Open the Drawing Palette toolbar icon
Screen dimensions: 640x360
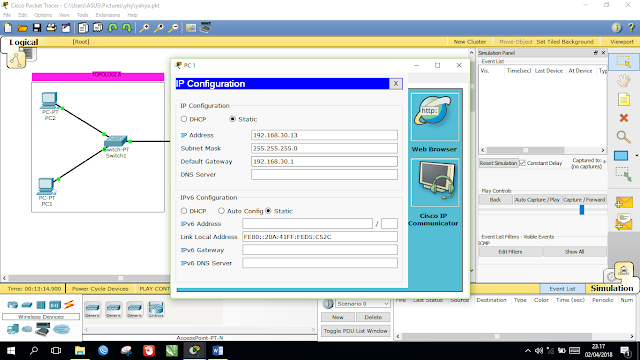click(191, 28)
